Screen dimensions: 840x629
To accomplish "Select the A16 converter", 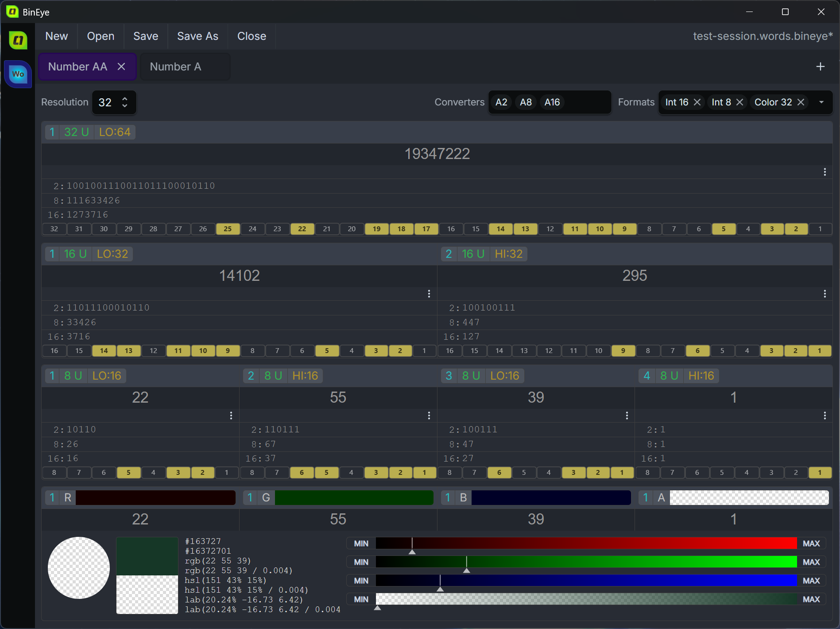I will tap(552, 102).
